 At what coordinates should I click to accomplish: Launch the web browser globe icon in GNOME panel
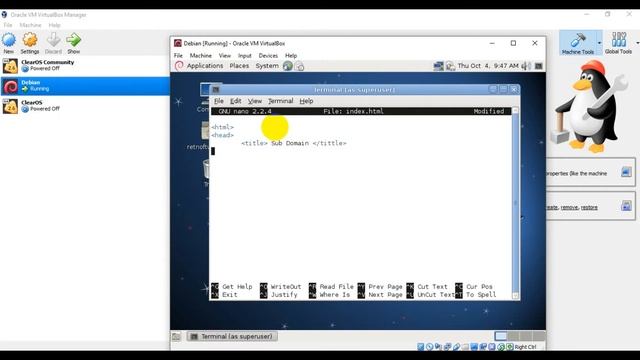288,66
